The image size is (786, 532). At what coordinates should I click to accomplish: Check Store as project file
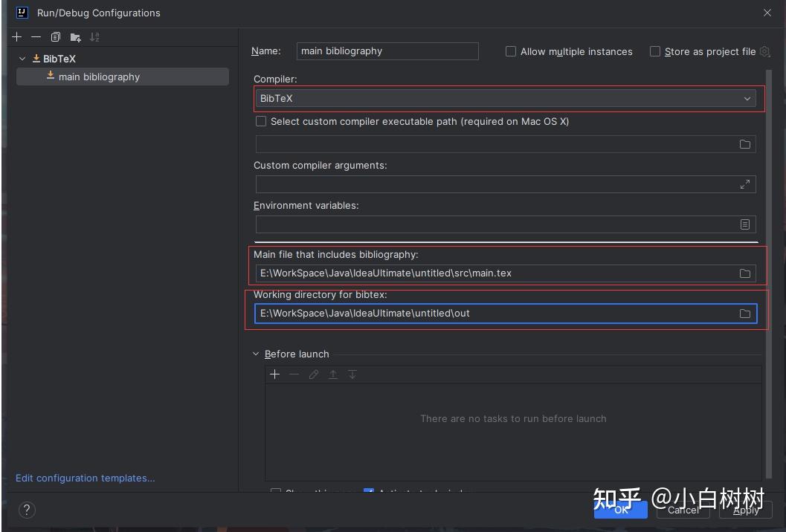pos(654,51)
